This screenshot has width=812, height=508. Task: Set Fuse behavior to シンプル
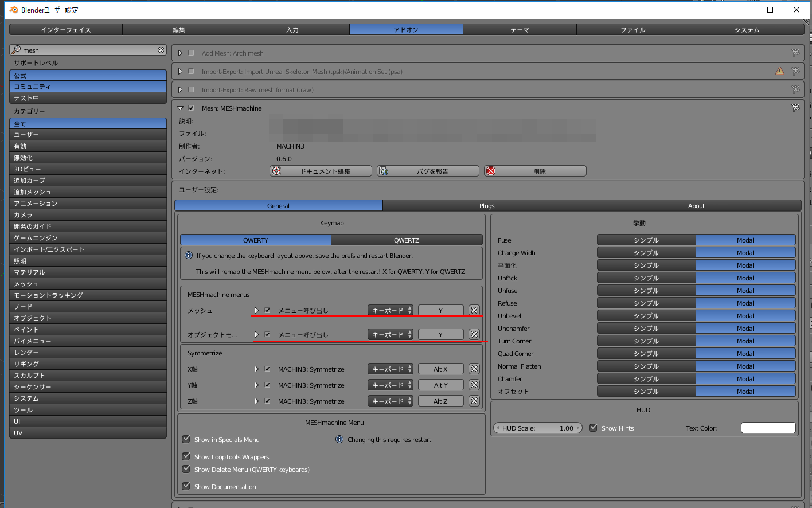tap(646, 240)
